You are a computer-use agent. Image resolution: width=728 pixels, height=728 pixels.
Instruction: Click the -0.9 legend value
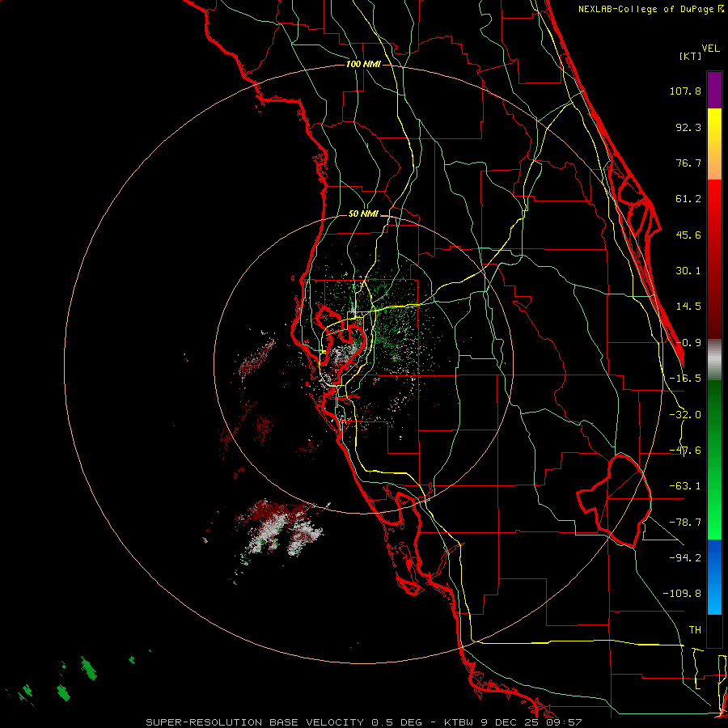pos(688,343)
